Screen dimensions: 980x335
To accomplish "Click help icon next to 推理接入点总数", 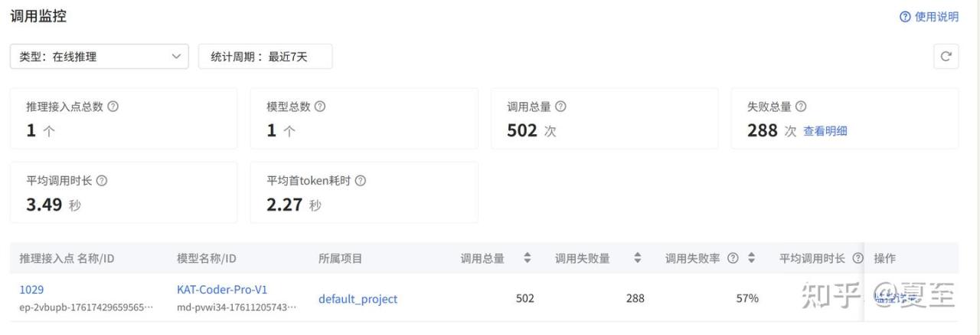I will click(113, 107).
